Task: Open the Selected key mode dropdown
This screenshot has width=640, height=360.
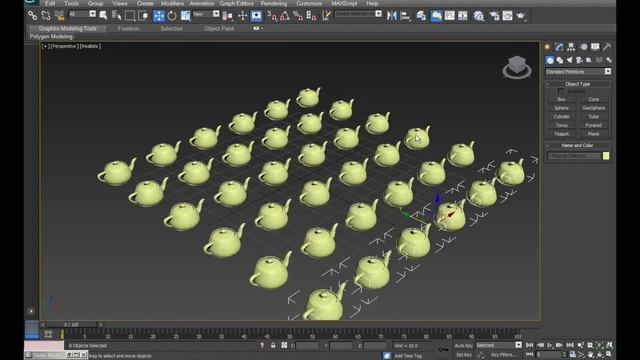Action: (x=499, y=345)
